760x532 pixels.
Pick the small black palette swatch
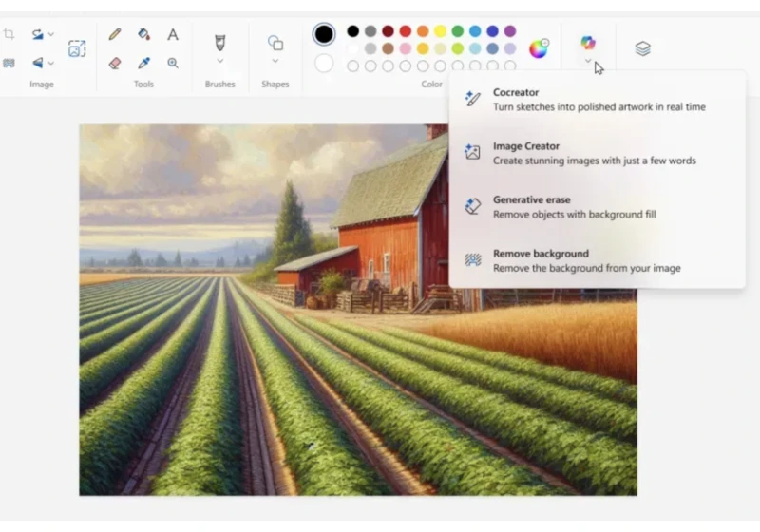353,31
